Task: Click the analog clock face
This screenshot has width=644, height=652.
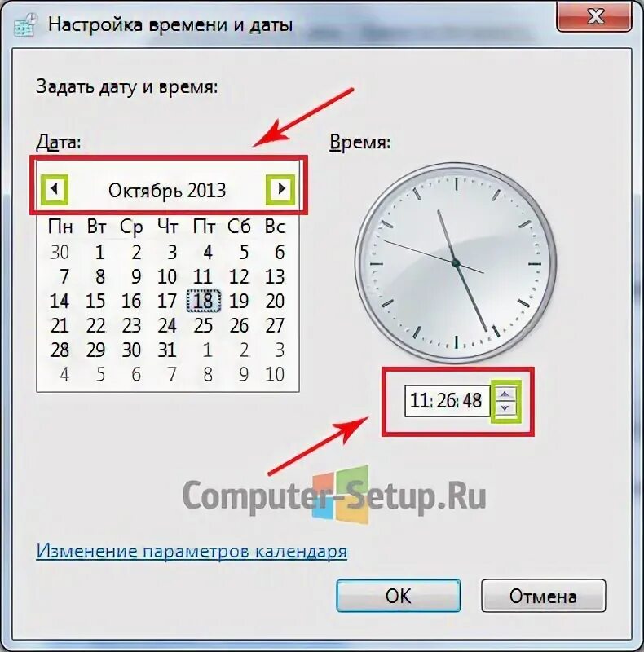Action: [x=456, y=263]
